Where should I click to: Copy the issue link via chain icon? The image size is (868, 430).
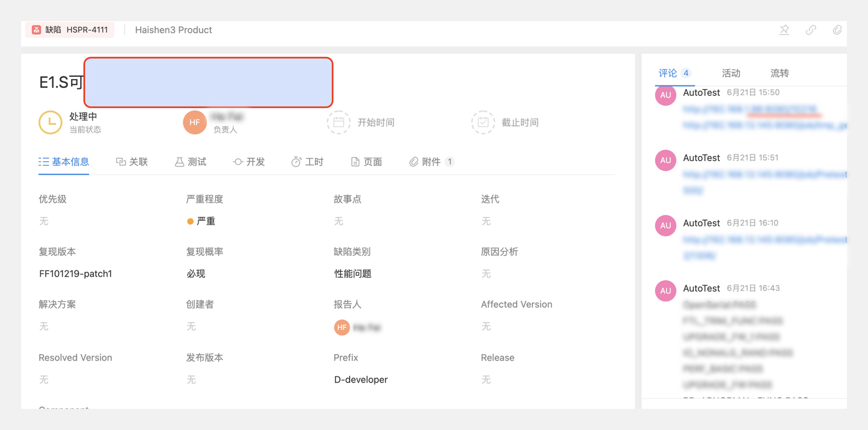pos(811,30)
